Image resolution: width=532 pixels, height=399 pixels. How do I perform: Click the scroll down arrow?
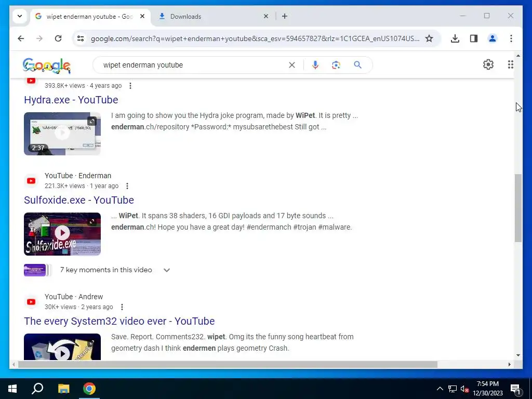coord(518,355)
